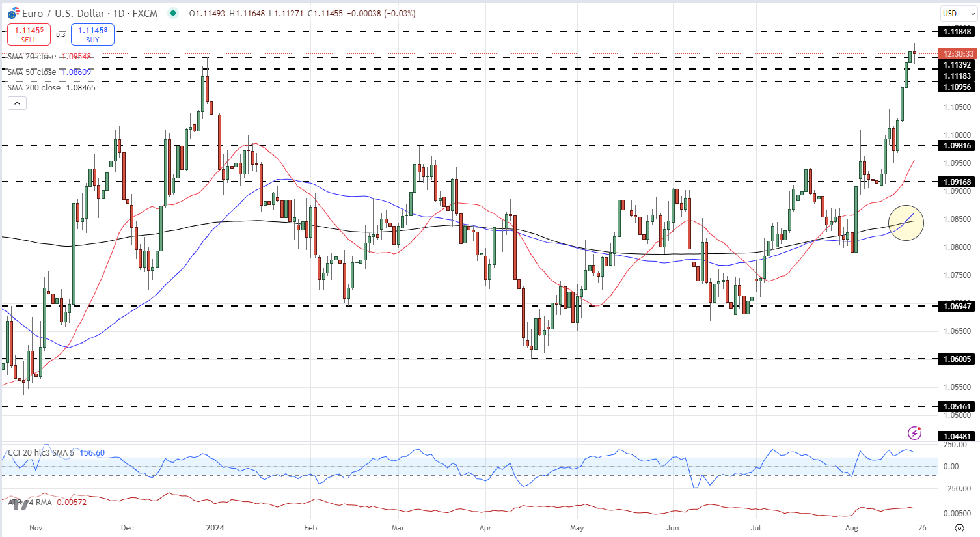980x537 pixels.
Task: Click the 1.06500 price axis tick
Action: (957, 331)
